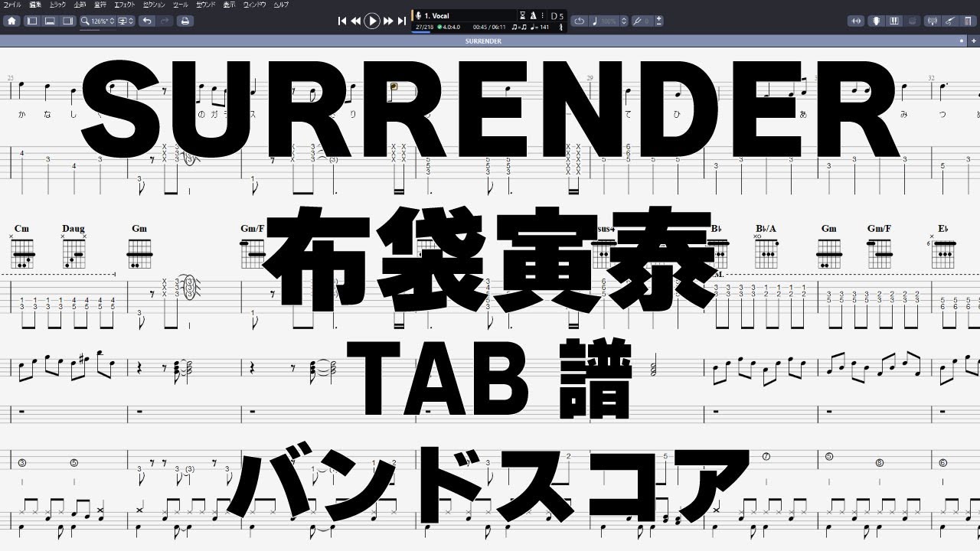Open the global tuner
This screenshot has width=980, height=551.
(932, 21)
